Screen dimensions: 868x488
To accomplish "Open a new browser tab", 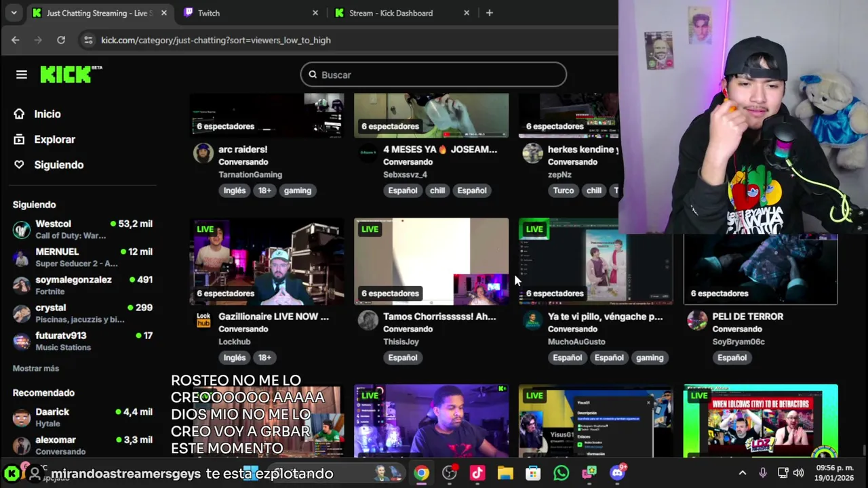I will [490, 13].
